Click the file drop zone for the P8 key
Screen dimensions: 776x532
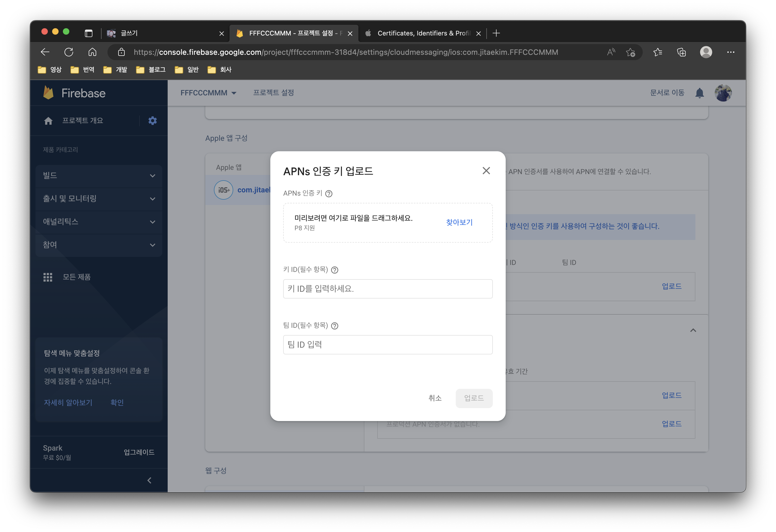(388, 222)
